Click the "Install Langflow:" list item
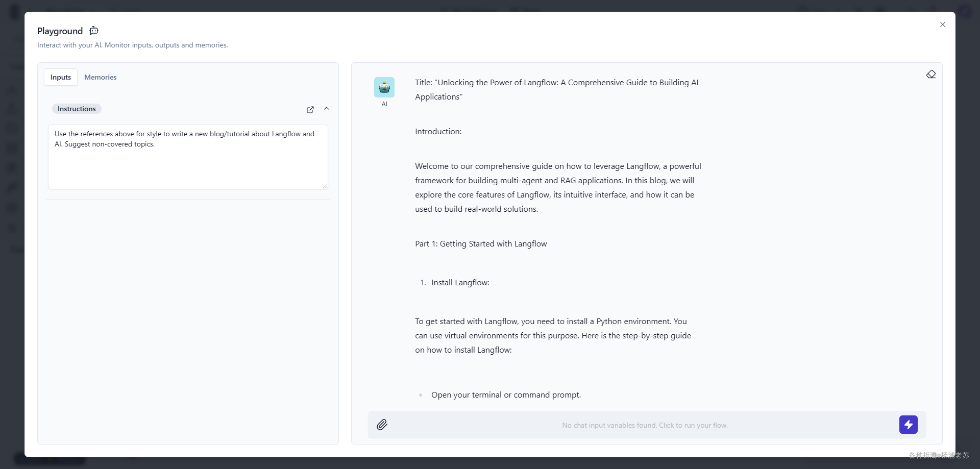The image size is (980, 469). pyautogui.click(x=460, y=283)
